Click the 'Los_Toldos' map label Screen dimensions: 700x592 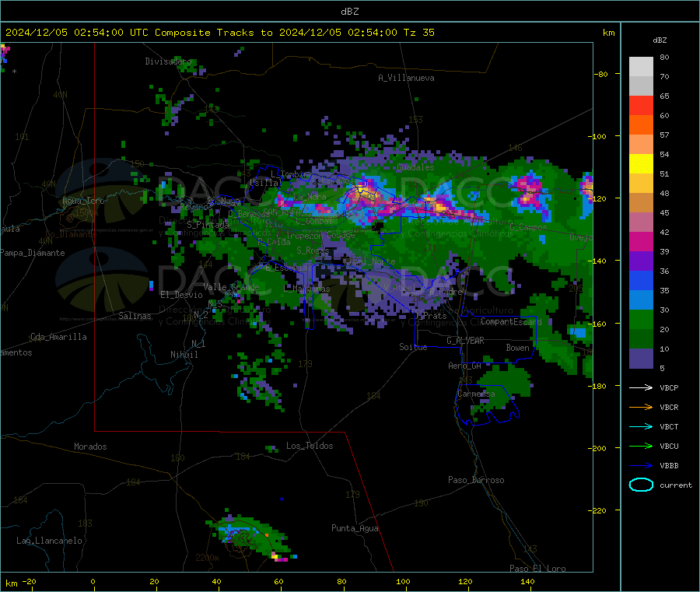[x=310, y=446]
